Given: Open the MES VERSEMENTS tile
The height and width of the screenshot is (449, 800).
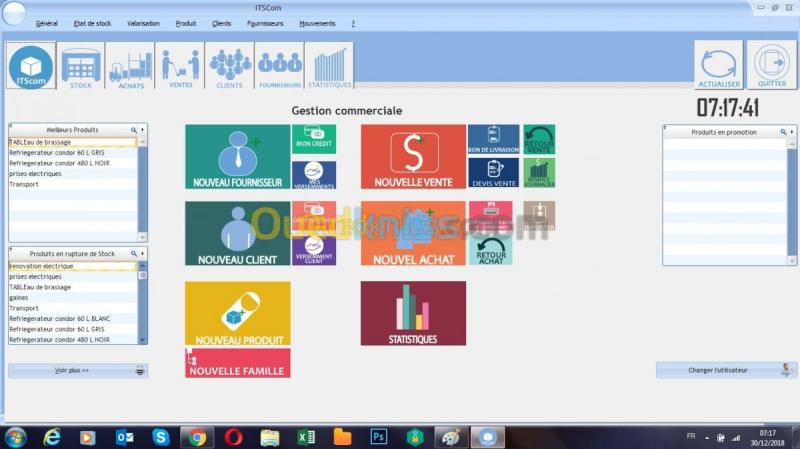Looking at the screenshot, I should click(x=314, y=175).
